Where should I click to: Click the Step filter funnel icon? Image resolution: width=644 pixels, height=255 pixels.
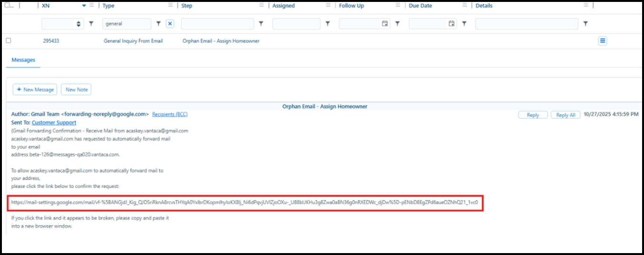tap(261, 23)
